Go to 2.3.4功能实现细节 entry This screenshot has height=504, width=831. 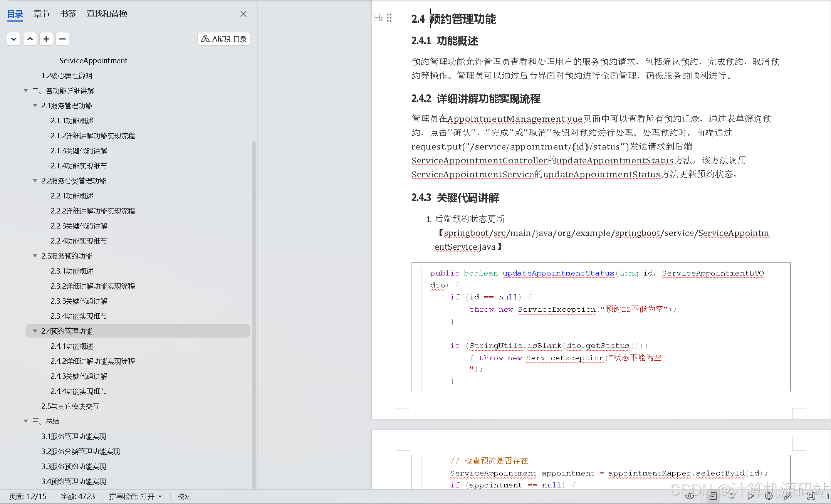click(x=79, y=316)
